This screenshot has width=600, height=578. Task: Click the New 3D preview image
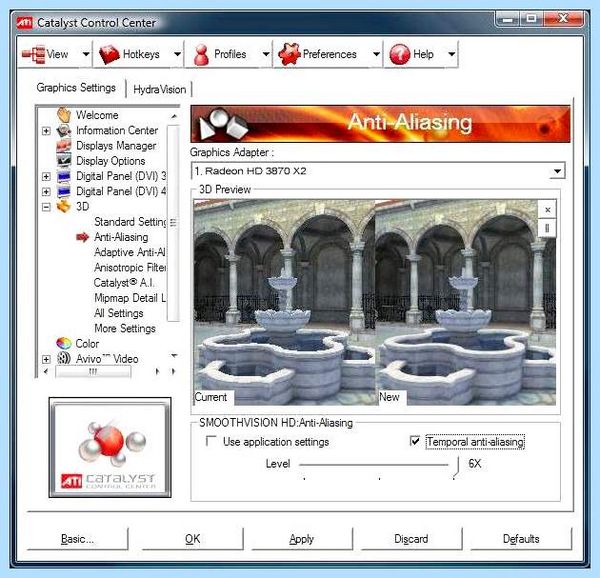point(466,302)
